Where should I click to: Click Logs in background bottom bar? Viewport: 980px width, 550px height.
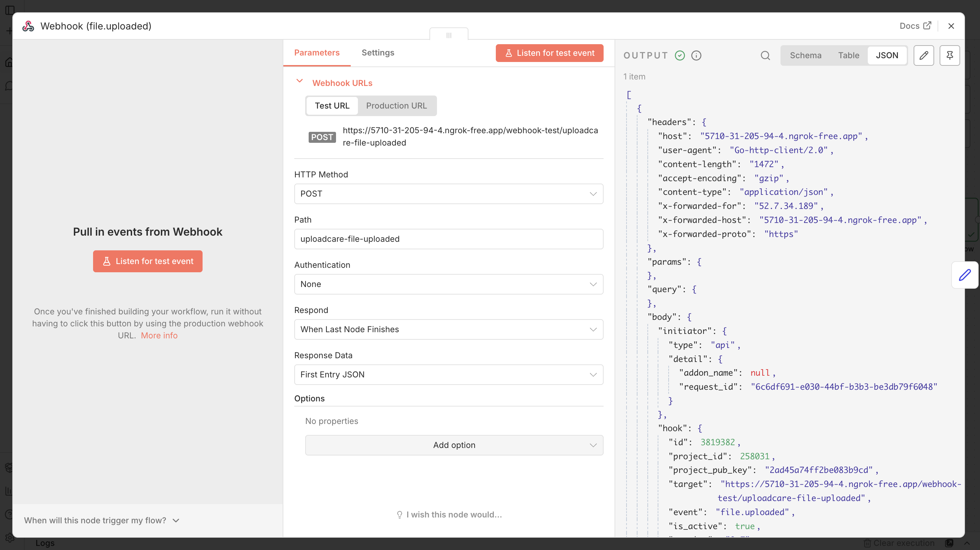45,543
